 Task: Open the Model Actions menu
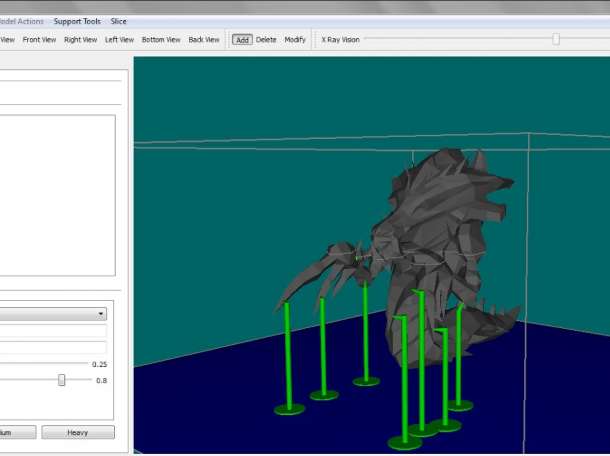22,21
